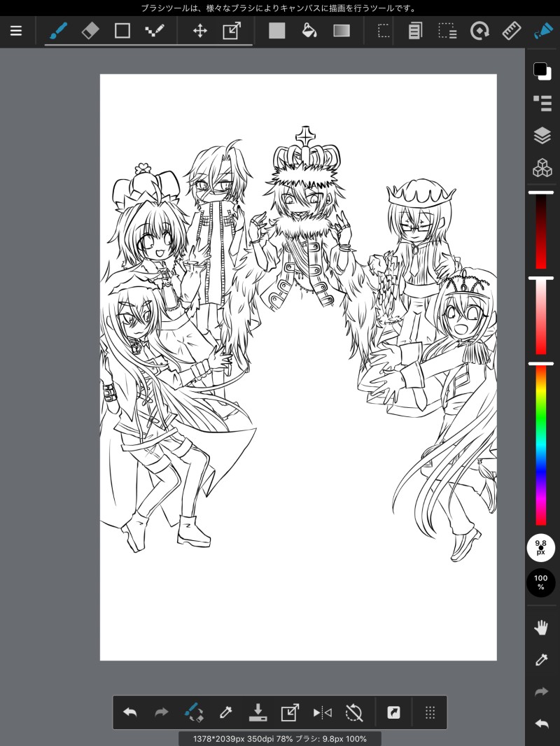
Task: Open the text pages tool icon
Action: tap(415, 31)
